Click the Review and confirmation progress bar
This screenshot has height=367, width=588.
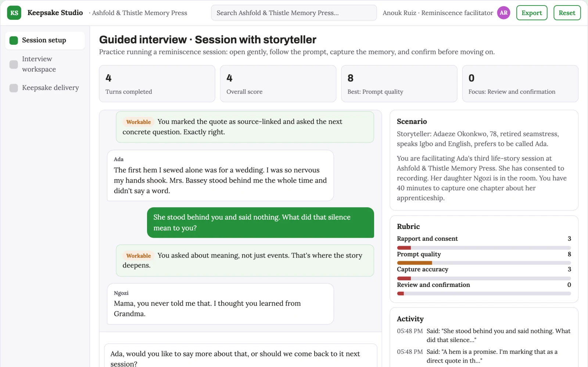pyautogui.click(x=484, y=294)
